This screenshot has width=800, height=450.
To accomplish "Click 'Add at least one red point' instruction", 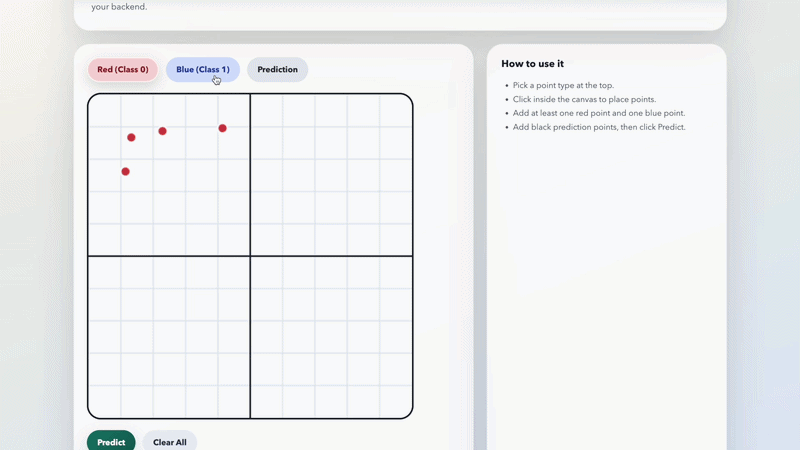I will tap(599, 113).
